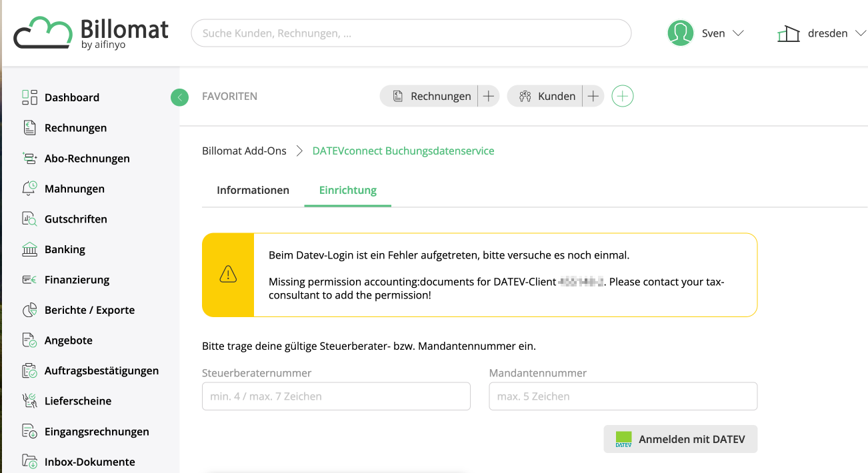The height and width of the screenshot is (473, 868).
Task: Open Lieferscheine in sidebar menu
Action: tap(78, 401)
